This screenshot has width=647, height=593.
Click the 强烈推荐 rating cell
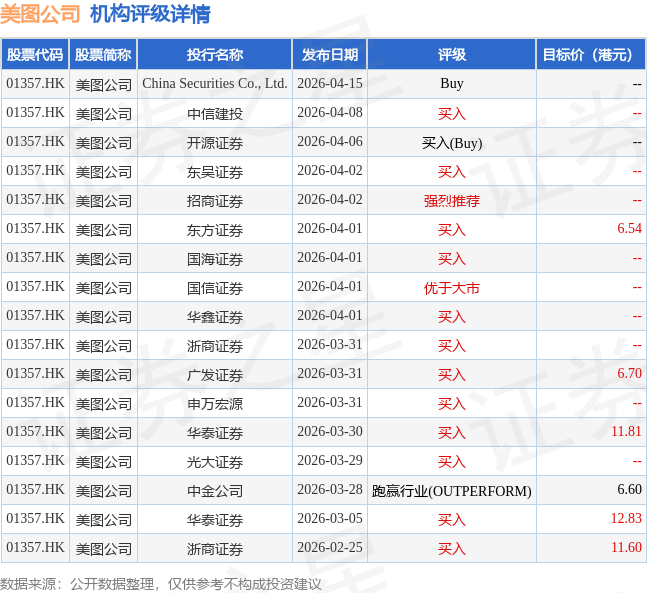coord(452,201)
